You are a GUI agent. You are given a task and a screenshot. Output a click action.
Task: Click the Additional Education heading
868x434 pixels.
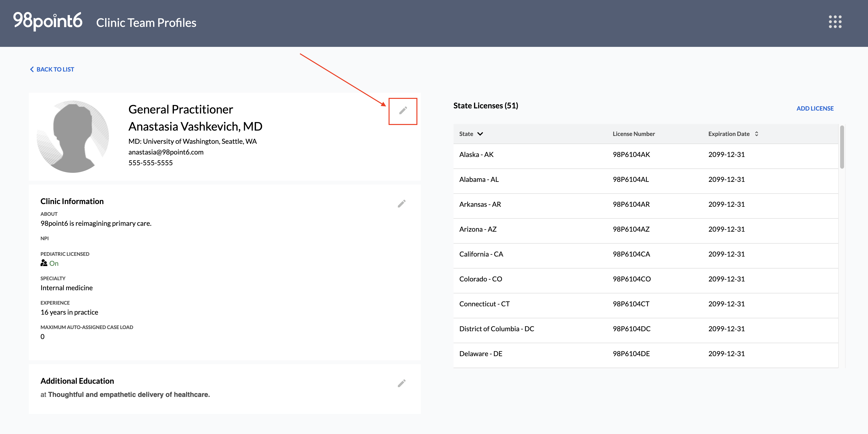pos(77,381)
